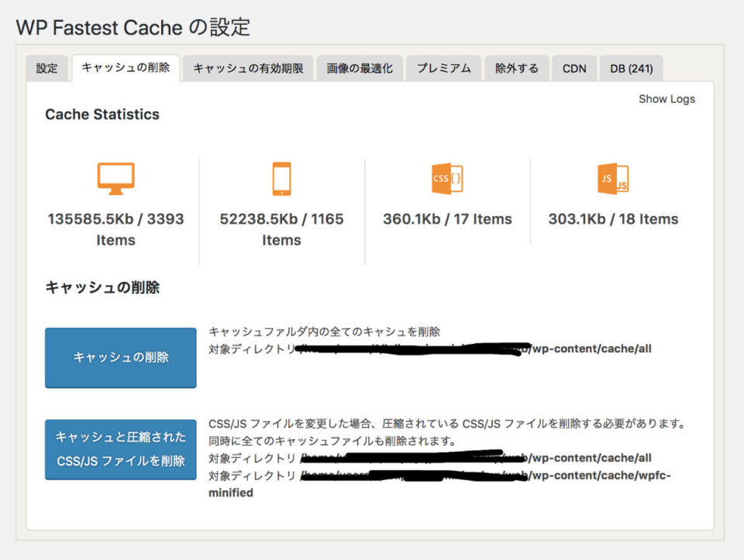Click the 135585.5Kb / 3393 Items statistic

115,229
